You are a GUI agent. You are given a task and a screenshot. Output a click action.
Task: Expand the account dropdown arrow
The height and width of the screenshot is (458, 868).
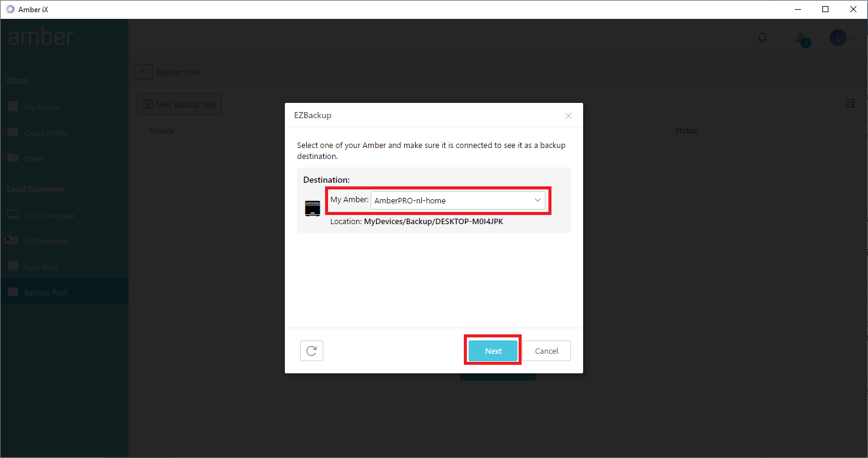click(854, 38)
